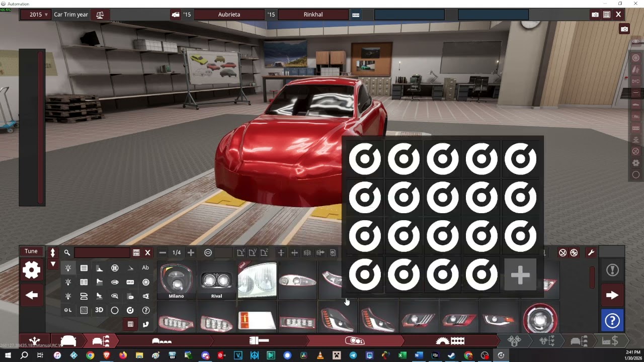This screenshot has width=644, height=362.
Task: Close the designer with top bar X
Action: click(x=618, y=15)
